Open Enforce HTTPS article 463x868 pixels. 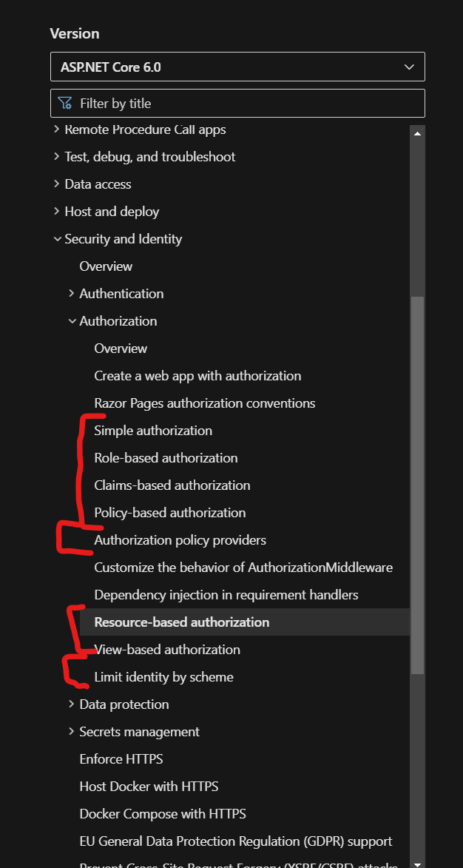[121, 759]
